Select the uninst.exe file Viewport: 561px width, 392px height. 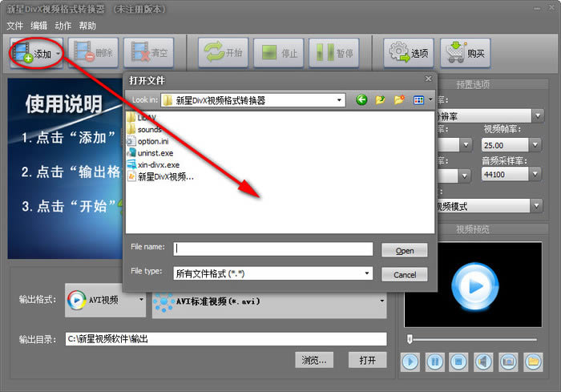[151, 153]
